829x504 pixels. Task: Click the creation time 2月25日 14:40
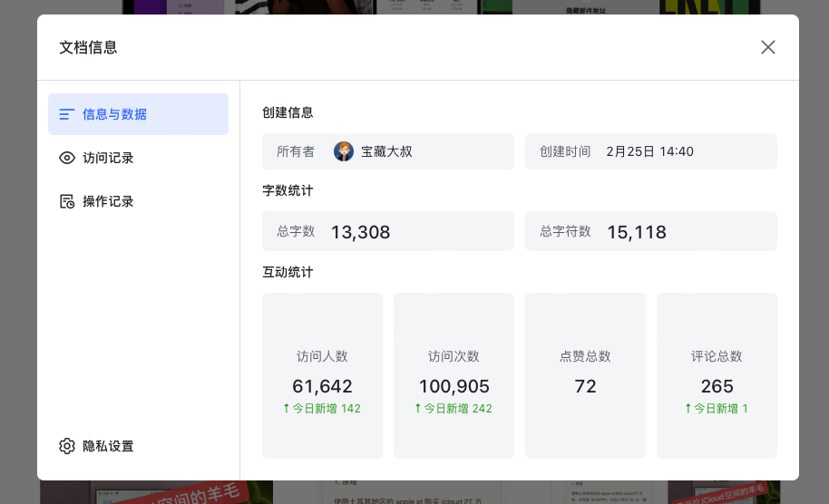point(649,151)
